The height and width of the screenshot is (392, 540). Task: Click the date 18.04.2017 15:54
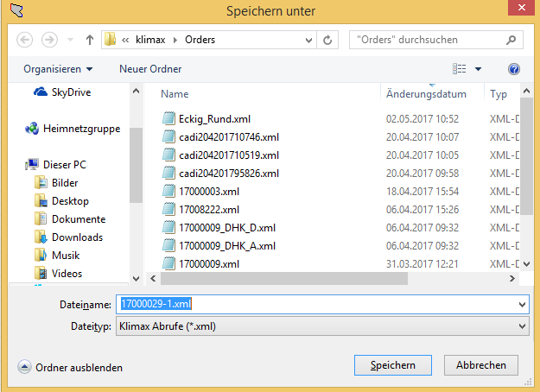coord(422,192)
